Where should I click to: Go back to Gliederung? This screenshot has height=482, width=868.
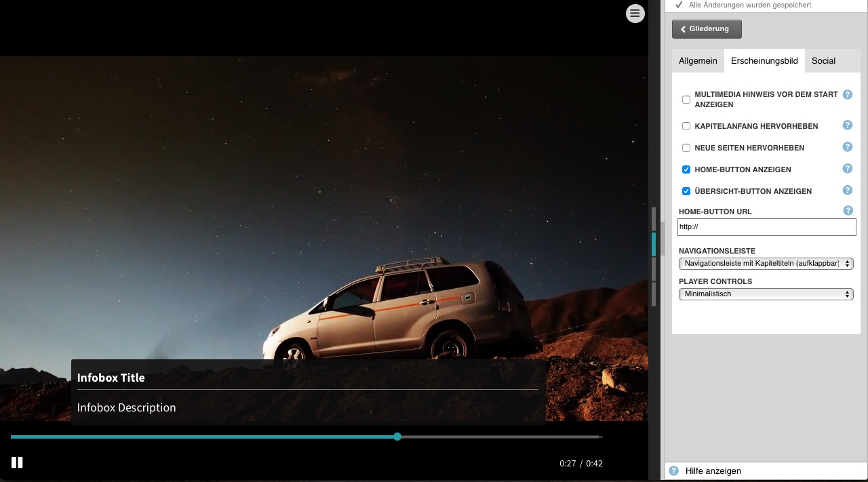point(707,29)
